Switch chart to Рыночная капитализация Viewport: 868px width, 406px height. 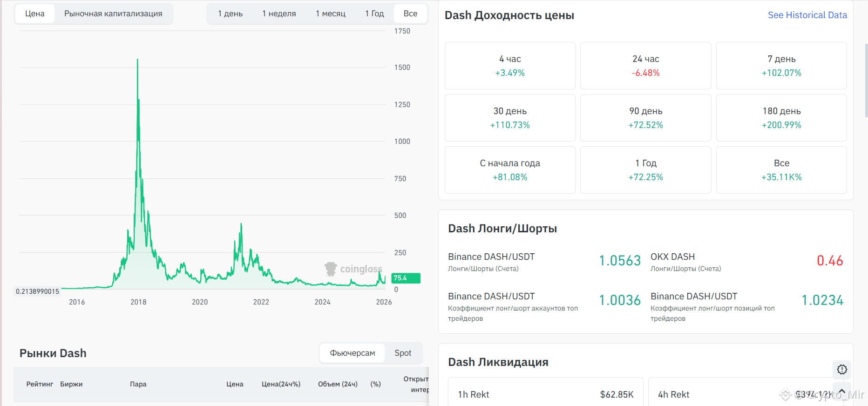coord(113,14)
